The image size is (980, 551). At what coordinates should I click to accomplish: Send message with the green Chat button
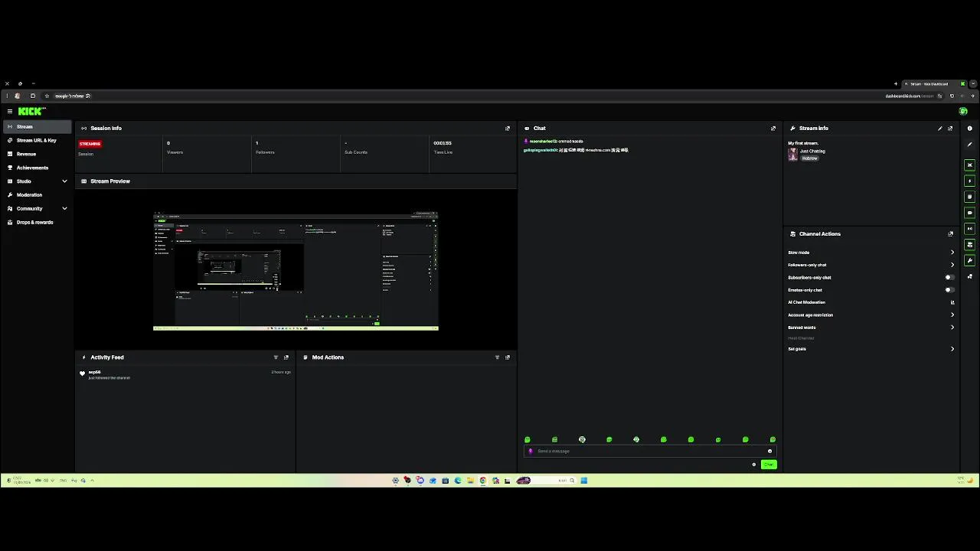click(x=768, y=465)
